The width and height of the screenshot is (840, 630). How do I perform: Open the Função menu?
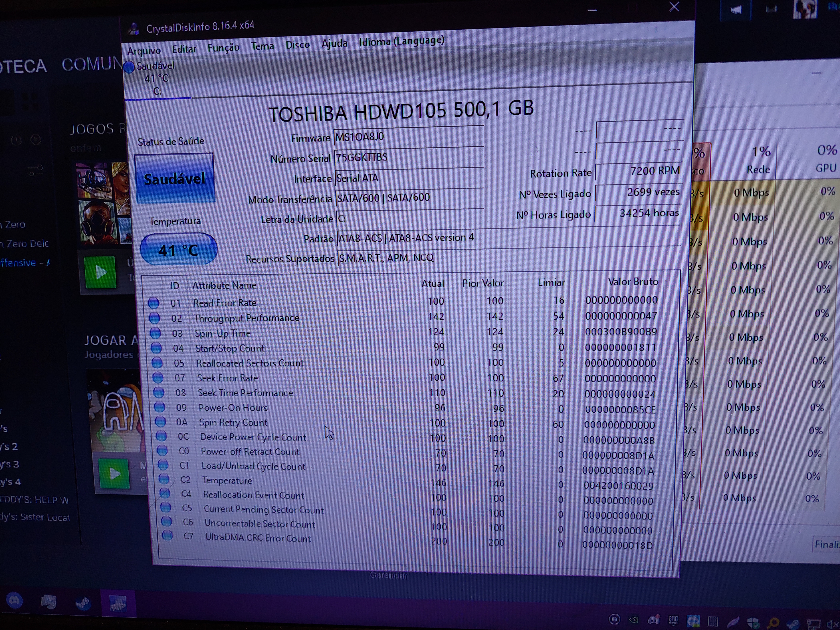[223, 48]
